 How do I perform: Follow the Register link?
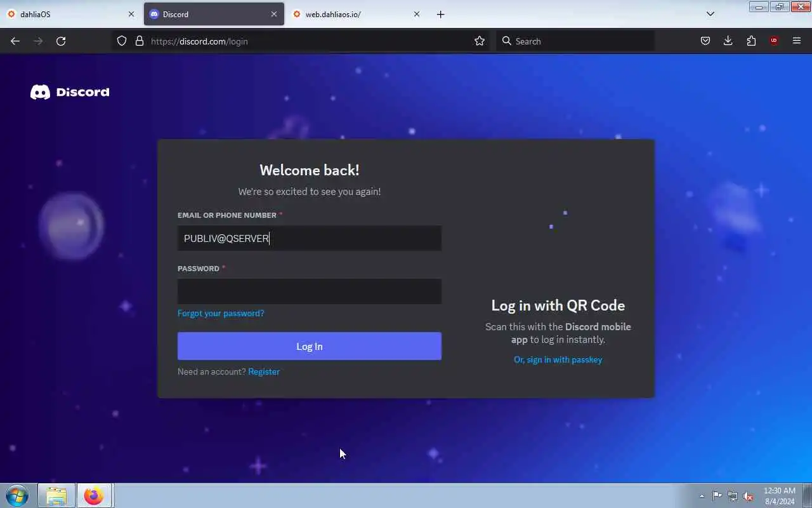(264, 371)
